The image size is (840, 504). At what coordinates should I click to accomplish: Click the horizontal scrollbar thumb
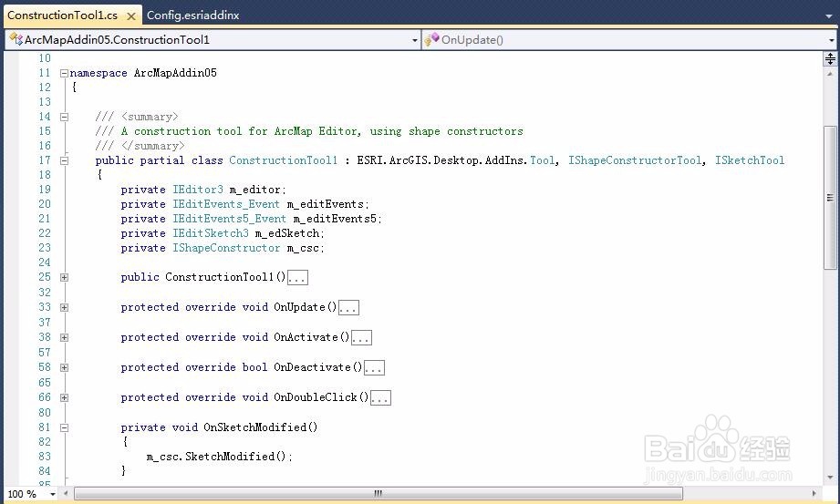379,493
